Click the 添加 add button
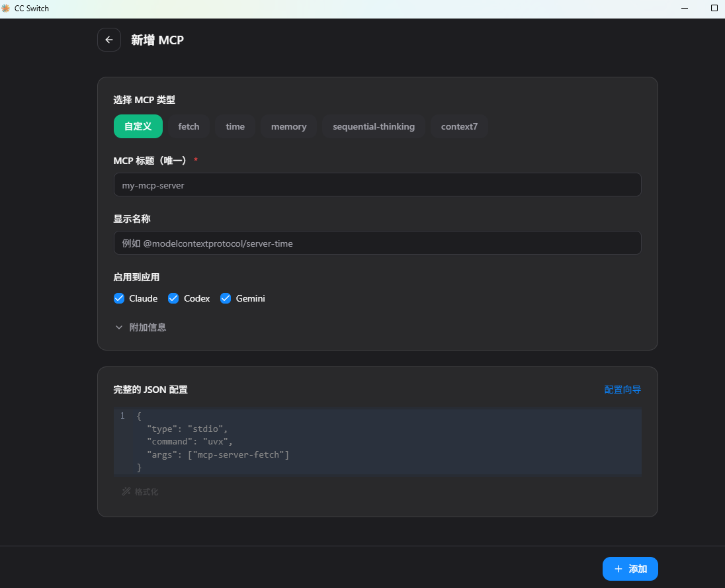The width and height of the screenshot is (725, 588). point(630,569)
